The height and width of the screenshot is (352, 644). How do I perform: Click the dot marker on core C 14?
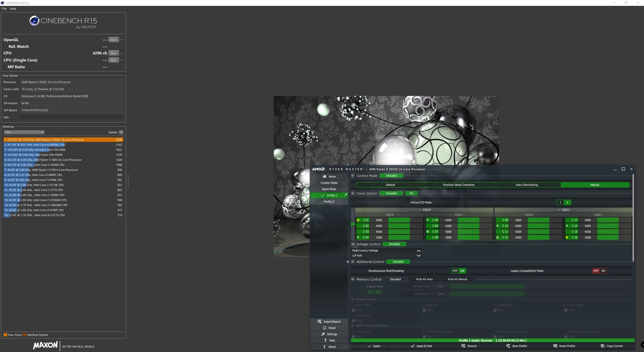click(567, 226)
